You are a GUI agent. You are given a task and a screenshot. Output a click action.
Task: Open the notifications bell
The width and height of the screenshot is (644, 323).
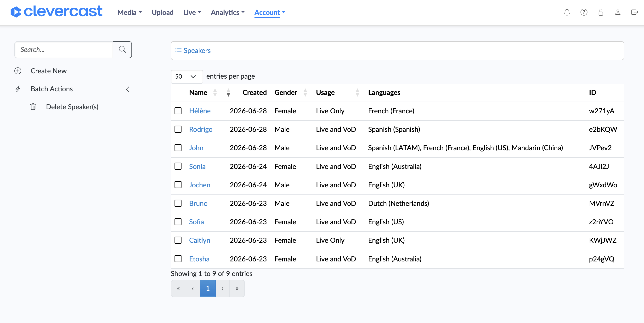point(567,12)
